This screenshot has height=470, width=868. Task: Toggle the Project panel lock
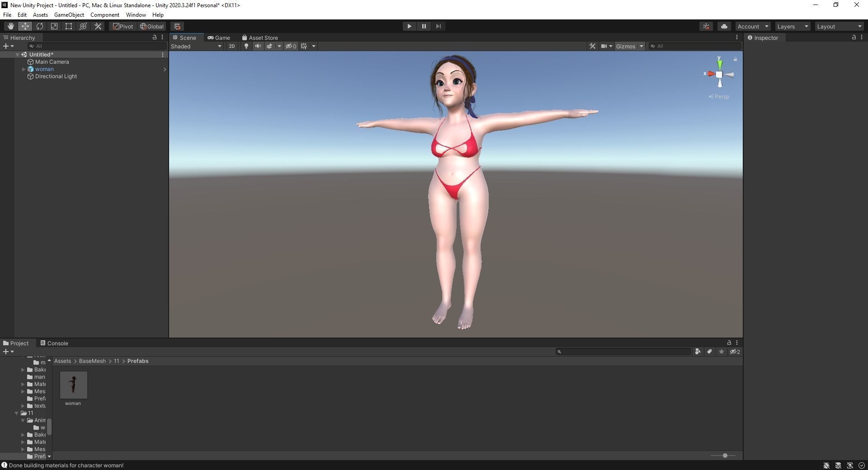(729, 343)
